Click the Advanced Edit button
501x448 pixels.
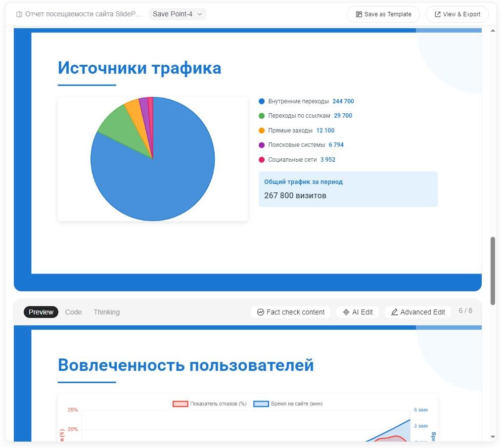tap(418, 312)
